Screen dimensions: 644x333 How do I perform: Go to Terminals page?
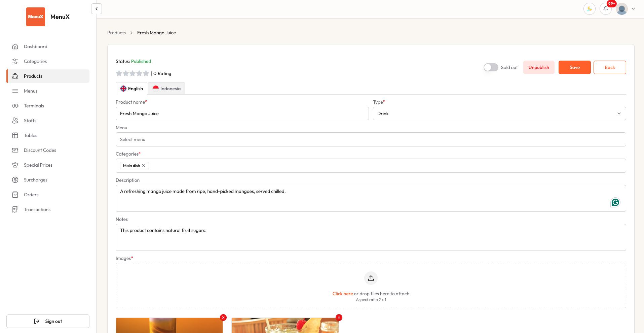pyautogui.click(x=48, y=106)
